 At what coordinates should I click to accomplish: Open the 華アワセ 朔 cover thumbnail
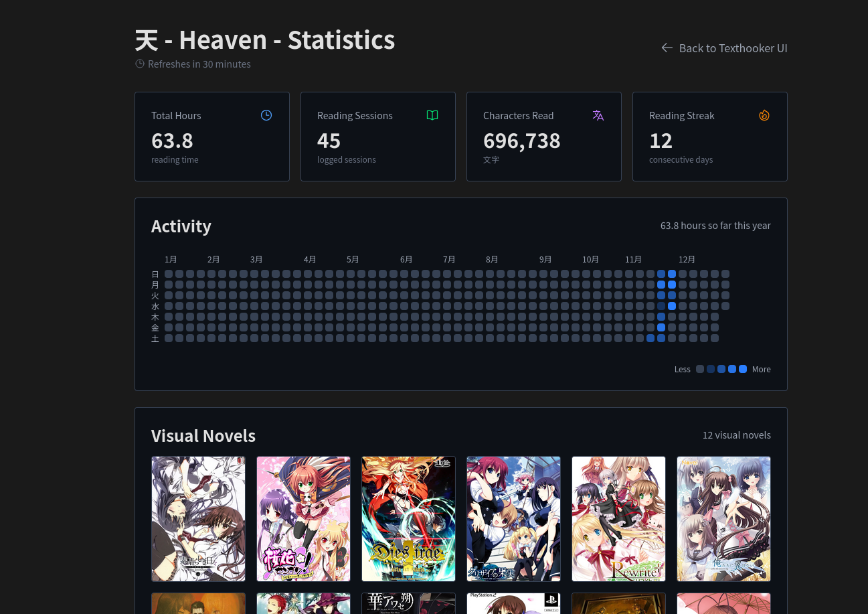point(408,603)
